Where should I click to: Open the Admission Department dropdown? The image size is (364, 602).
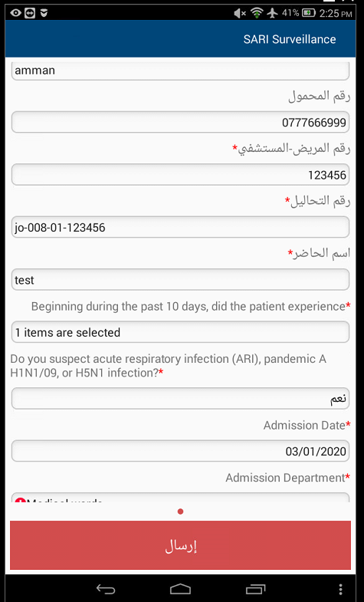[x=180, y=498]
